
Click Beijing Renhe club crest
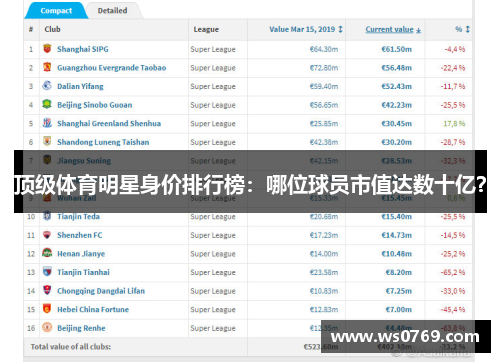pyautogui.click(x=47, y=327)
